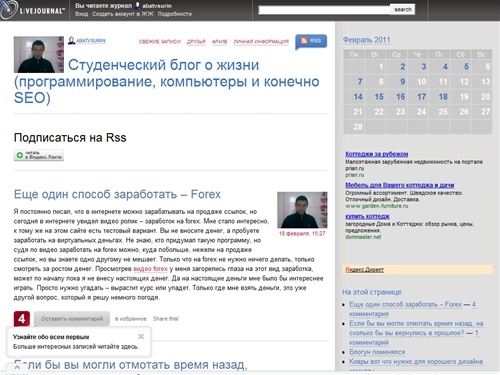The height and width of the screenshot is (375, 500).
Task: Open the ad 'купить коттедж'
Action: [367, 216]
